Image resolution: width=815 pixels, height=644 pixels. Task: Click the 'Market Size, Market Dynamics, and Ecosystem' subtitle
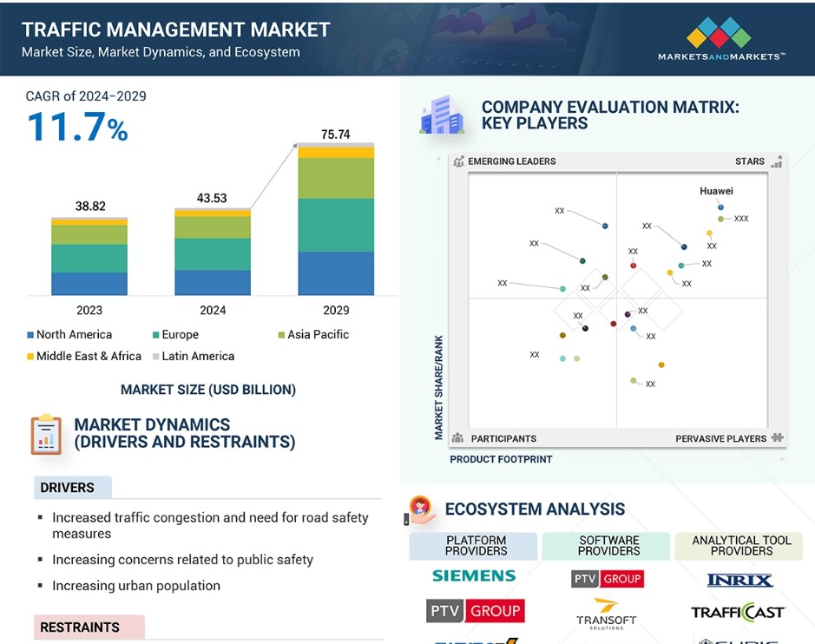coord(161,52)
